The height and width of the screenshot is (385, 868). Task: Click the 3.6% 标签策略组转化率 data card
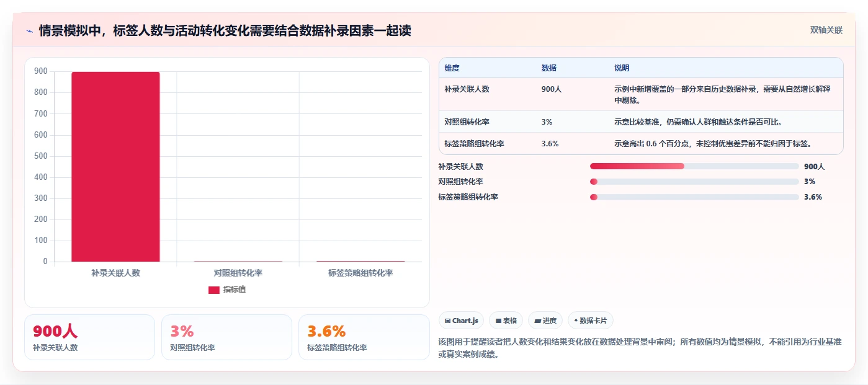(364, 337)
